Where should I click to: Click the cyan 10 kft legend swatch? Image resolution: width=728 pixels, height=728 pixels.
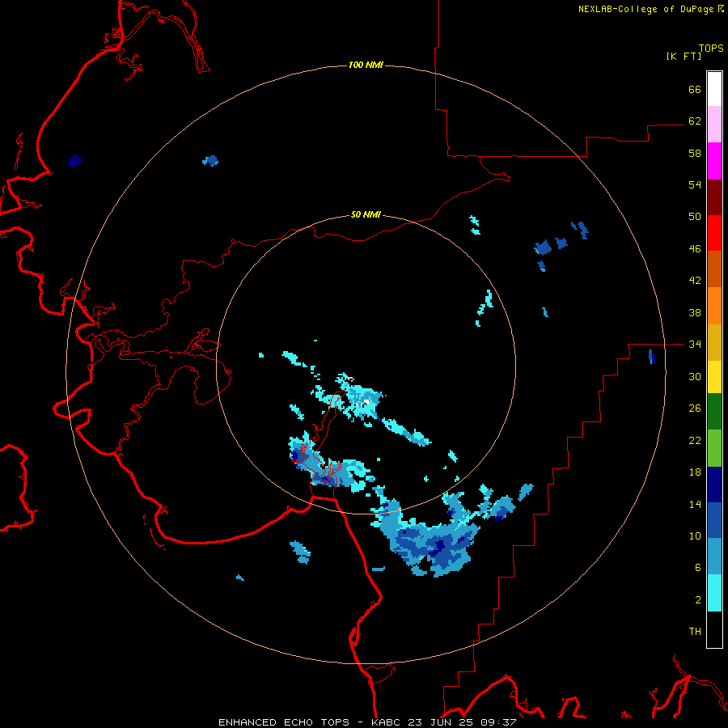coord(714,593)
